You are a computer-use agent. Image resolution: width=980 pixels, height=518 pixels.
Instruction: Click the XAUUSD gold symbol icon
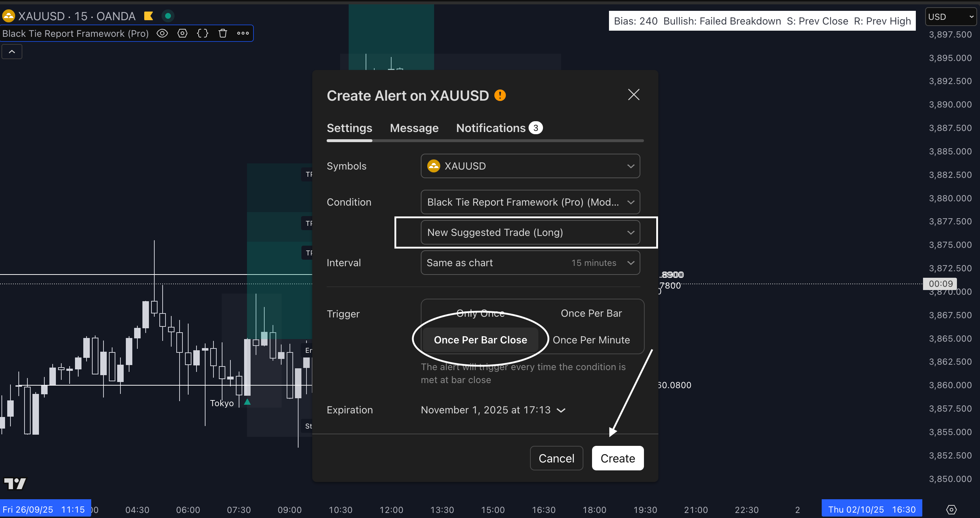click(x=8, y=16)
